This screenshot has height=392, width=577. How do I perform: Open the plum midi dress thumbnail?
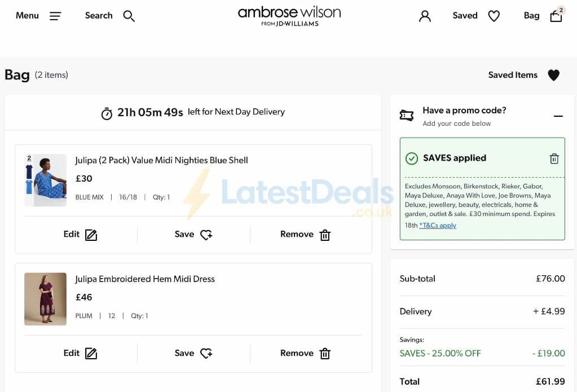tap(45, 299)
